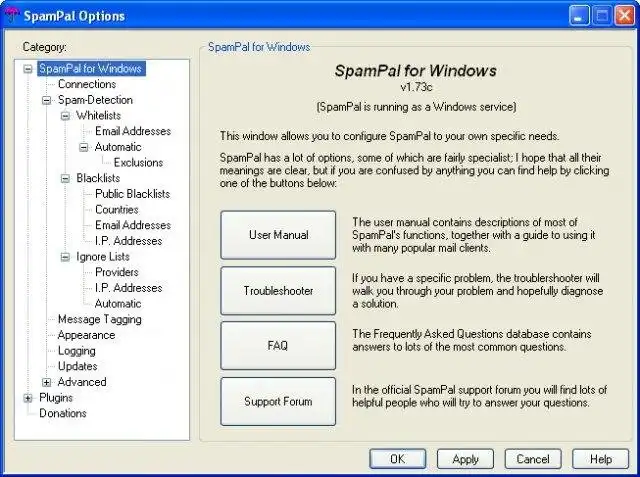
Task: Open the Exclusions category
Action: [138, 162]
